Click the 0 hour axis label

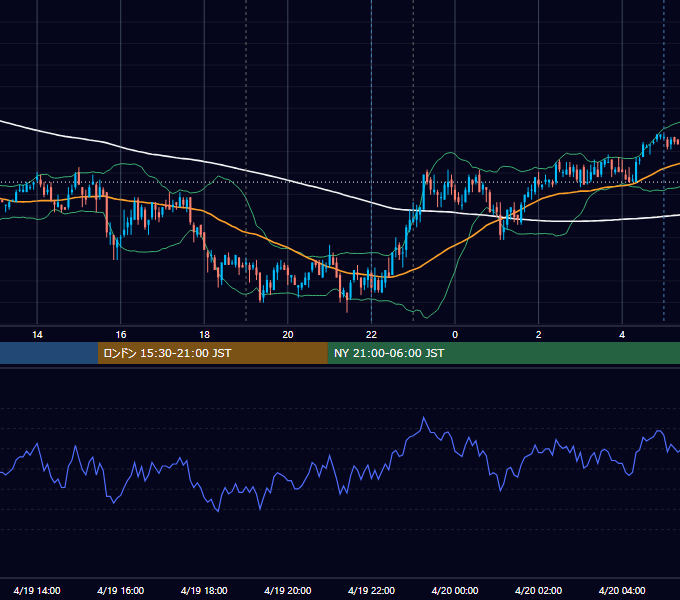455,335
